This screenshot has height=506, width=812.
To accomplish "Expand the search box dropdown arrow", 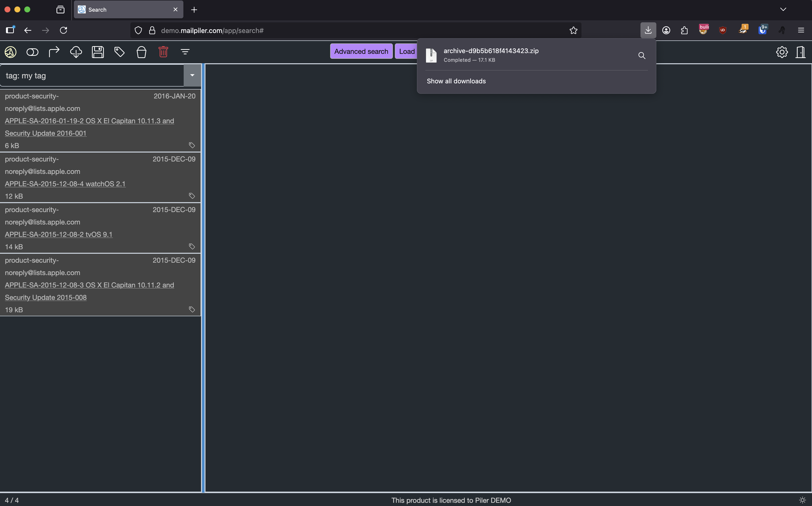I will tap(192, 75).
